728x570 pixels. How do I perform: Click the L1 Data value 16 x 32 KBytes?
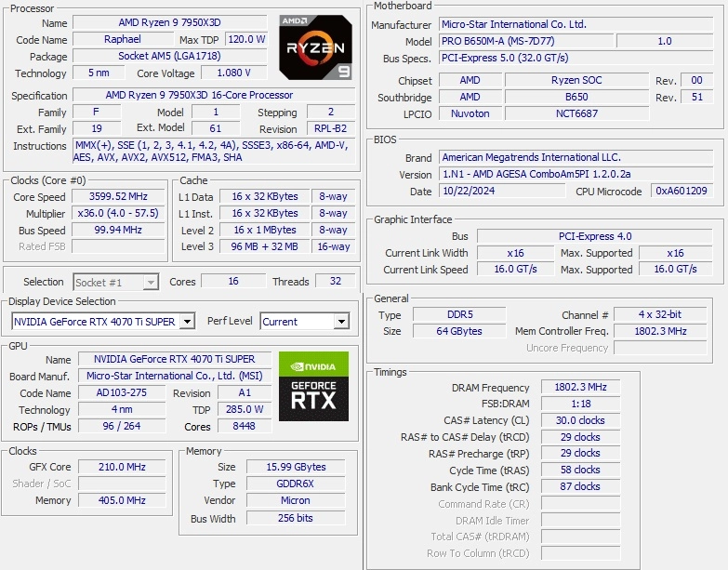265,196
